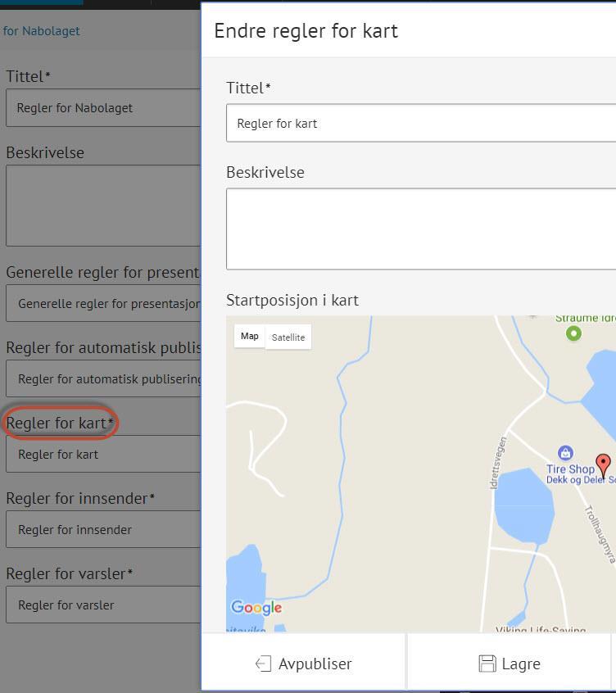Follow the 'for Nabolaget' breadcrumb link
The width and height of the screenshot is (616, 693).
coord(41,31)
